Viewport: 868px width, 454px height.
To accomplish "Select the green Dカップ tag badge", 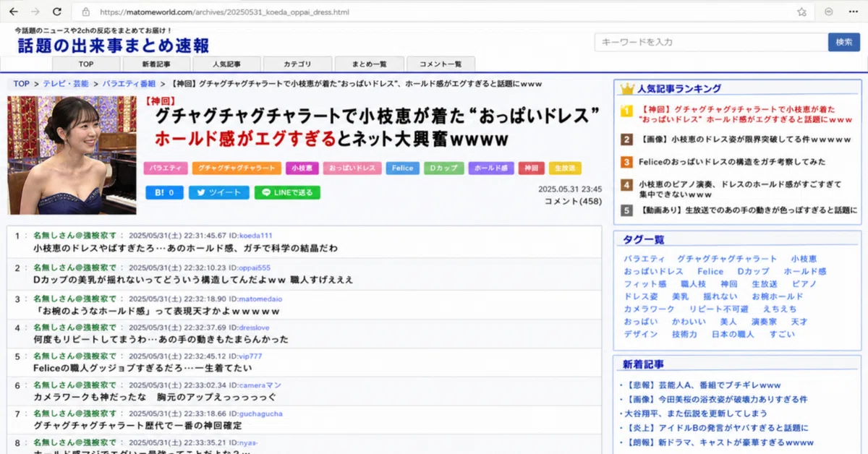I will pyautogui.click(x=444, y=168).
